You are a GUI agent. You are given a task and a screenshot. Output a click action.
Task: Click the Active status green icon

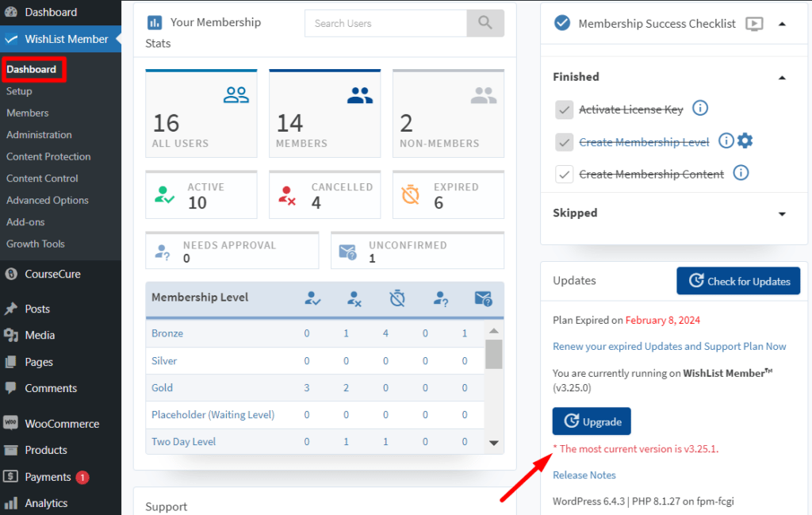pyautogui.click(x=164, y=194)
